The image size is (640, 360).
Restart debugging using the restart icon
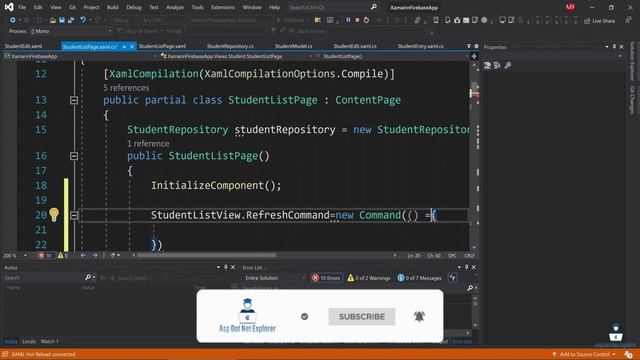click(366, 20)
